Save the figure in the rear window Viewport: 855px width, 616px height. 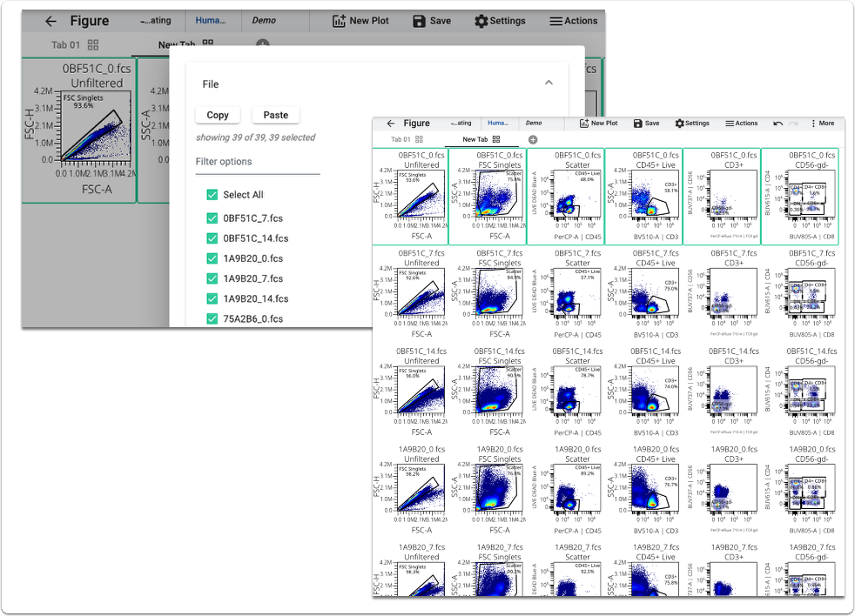432,21
